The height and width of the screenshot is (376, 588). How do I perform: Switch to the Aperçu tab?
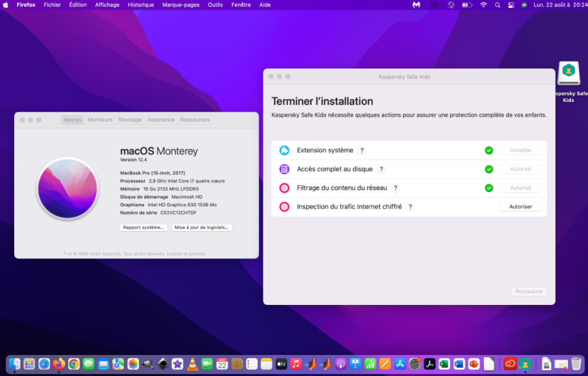72,120
